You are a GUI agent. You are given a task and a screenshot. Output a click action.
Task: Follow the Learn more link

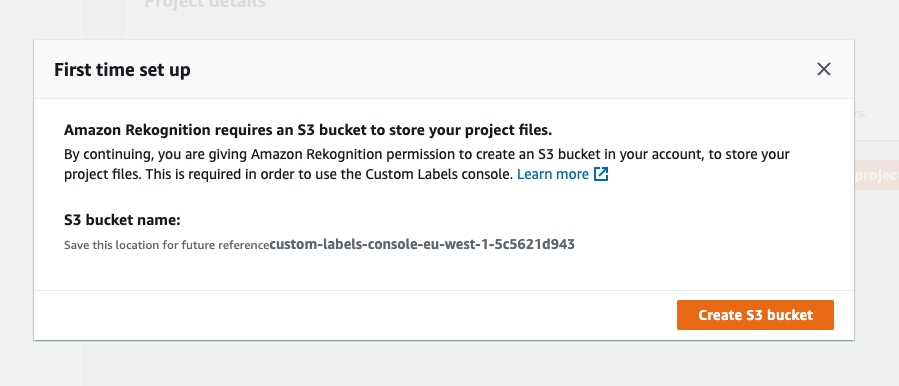click(553, 174)
